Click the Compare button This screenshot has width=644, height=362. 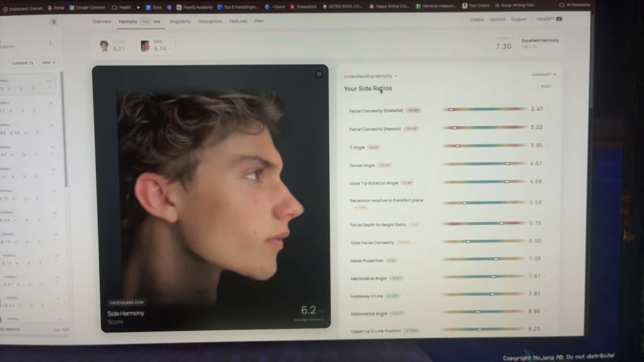[x=22, y=63]
